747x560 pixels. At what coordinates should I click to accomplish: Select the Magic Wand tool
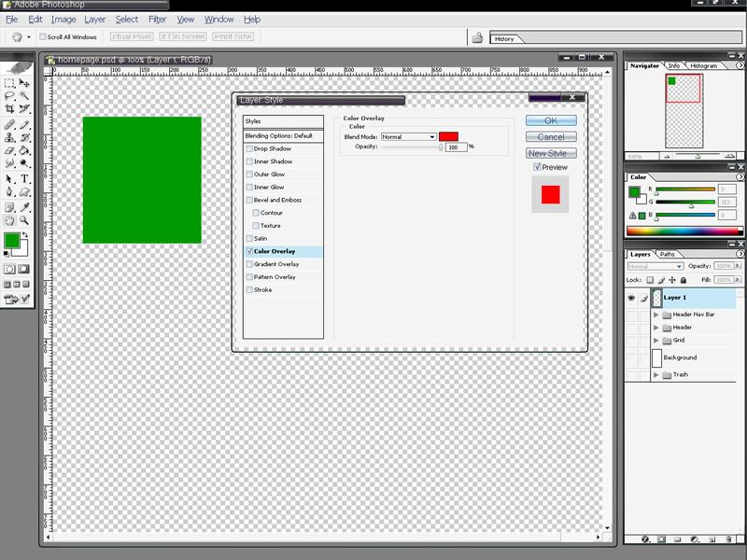point(24,96)
